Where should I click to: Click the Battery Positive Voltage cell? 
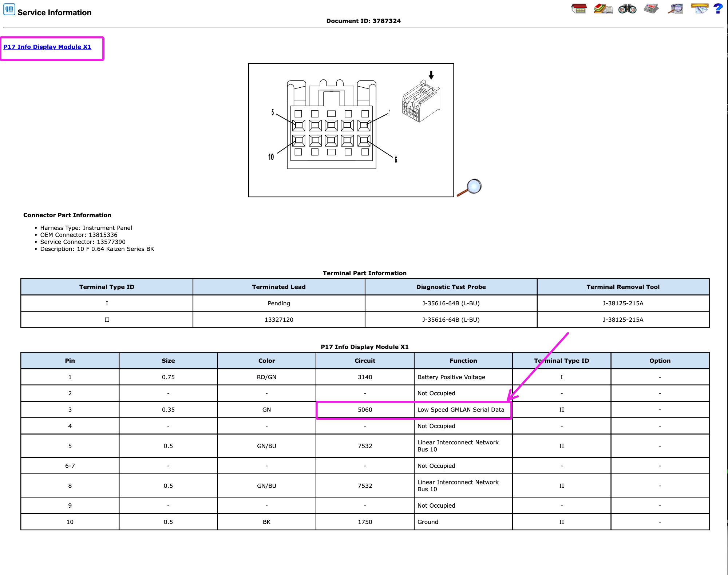coord(463,377)
